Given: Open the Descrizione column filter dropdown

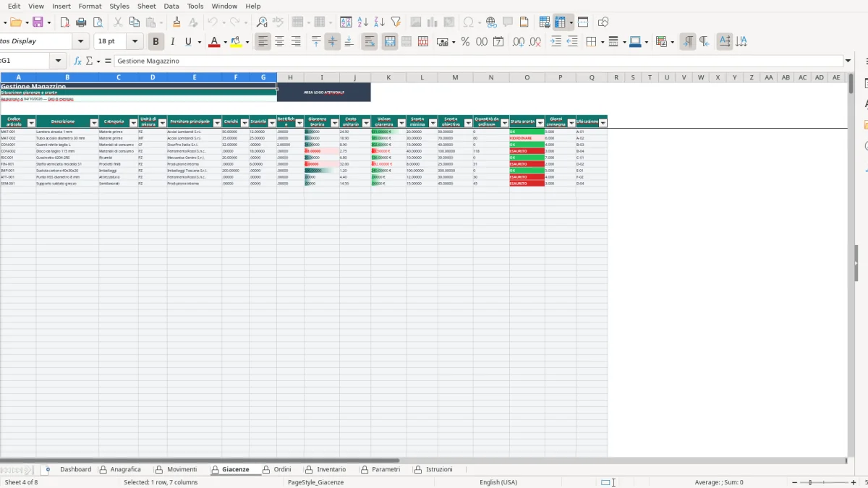Looking at the screenshot, I should 93,123.
